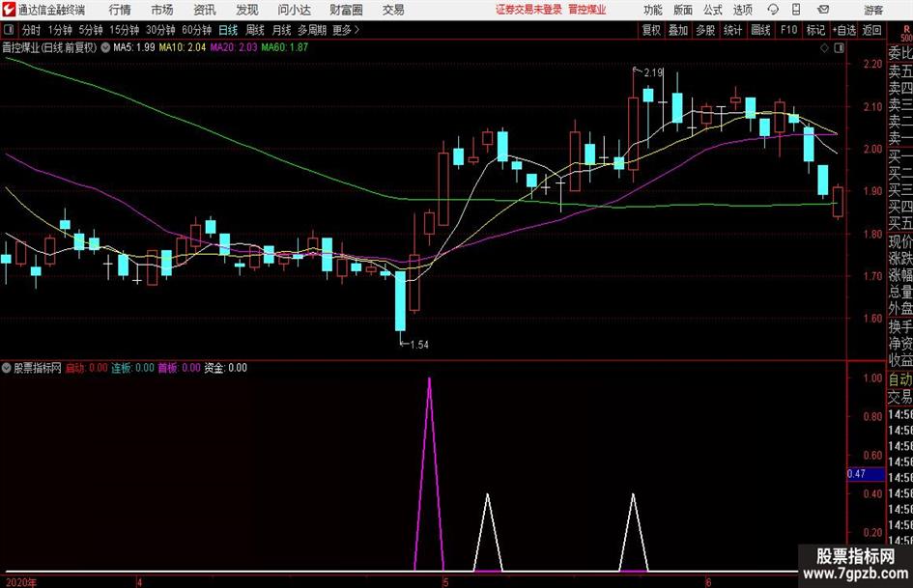Select the 日线 daily period
This screenshot has height=588, width=913.
pyautogui.click(x=228, y=30)
